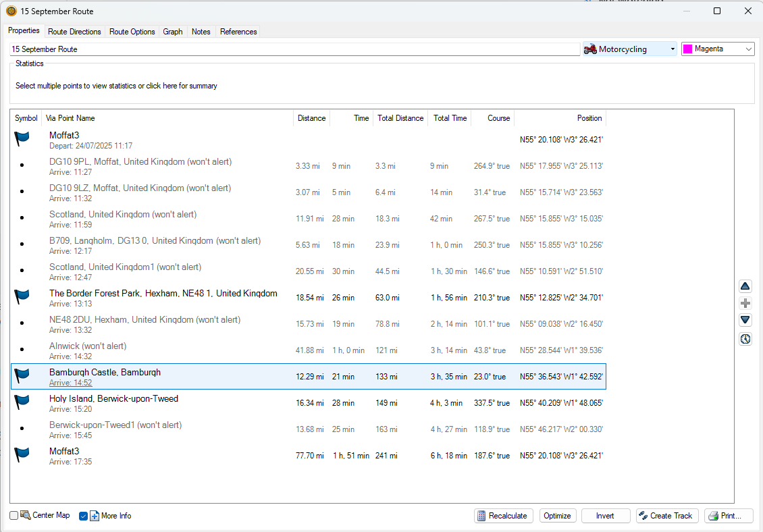This screenshot has width=763, height=532.
Task: Click the Total Distance column header
Action: (x=400, y=118)
